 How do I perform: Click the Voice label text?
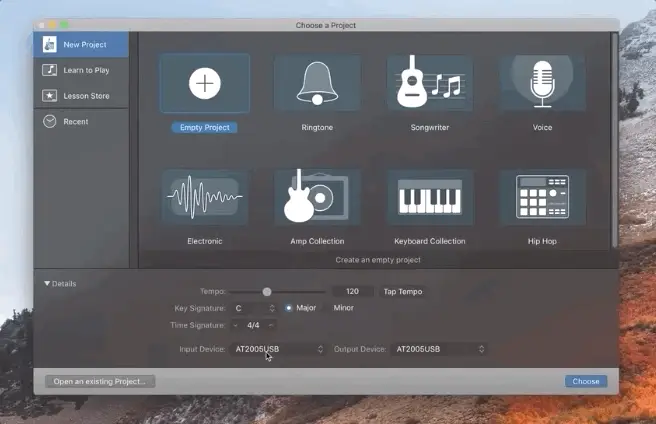coord(542,127)
